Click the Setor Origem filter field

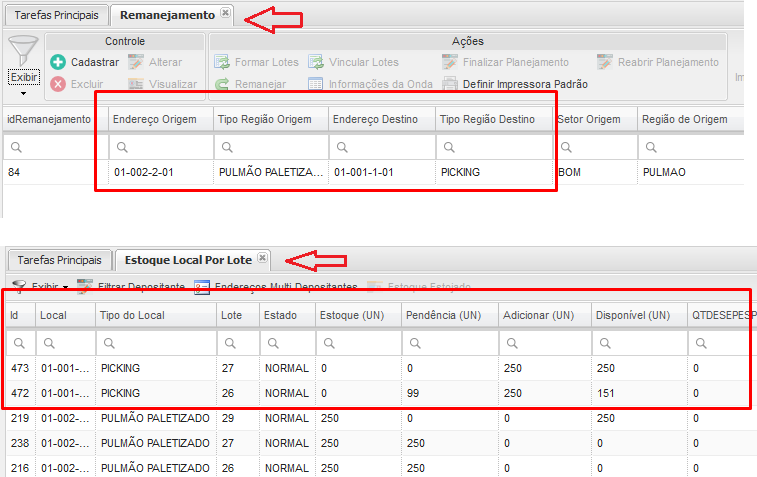596,147
